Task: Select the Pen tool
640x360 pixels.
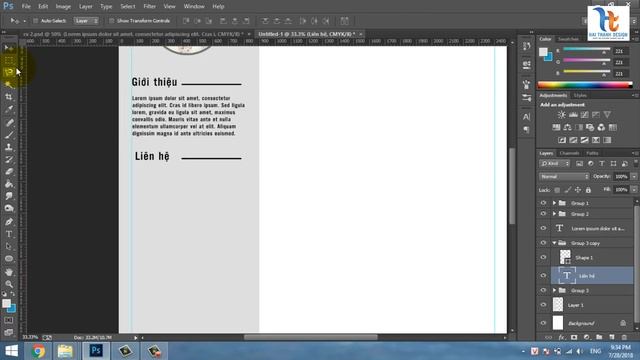Action: [9, 222]
